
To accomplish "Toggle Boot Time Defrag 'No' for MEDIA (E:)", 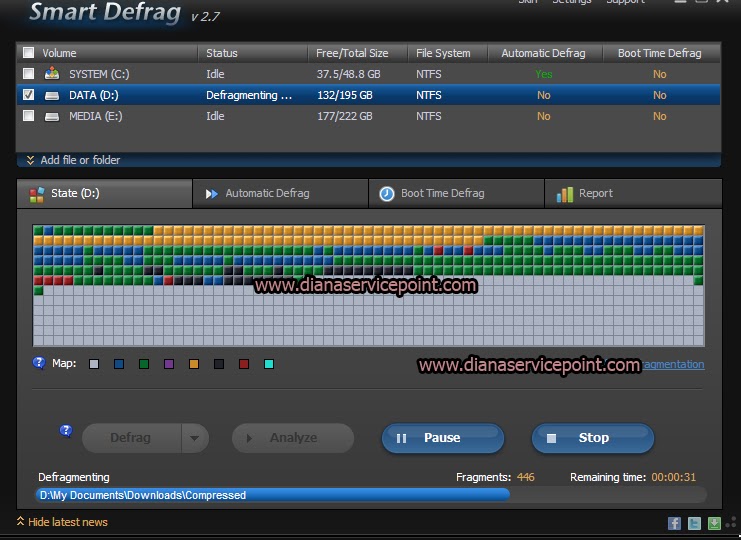I will [660, 116].
